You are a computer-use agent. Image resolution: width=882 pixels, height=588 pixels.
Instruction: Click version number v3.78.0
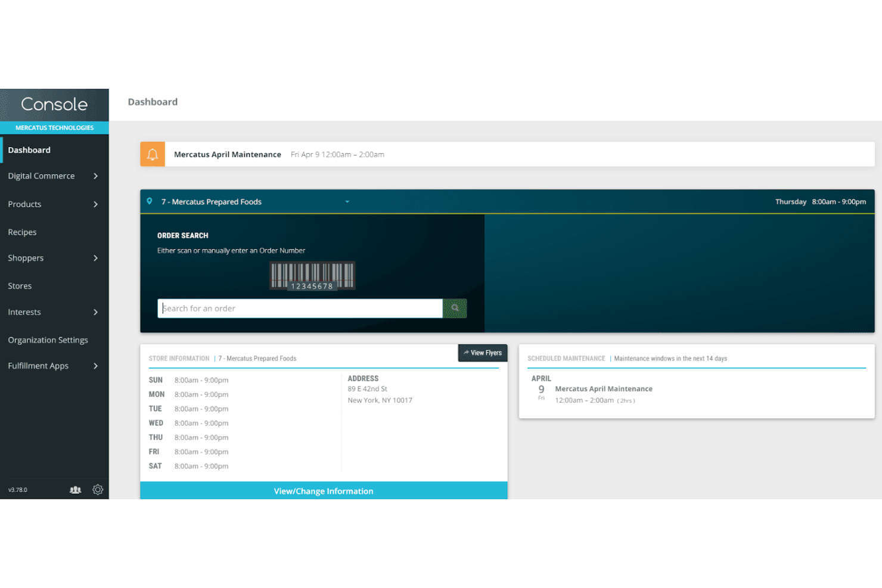[x=17, y=490]
